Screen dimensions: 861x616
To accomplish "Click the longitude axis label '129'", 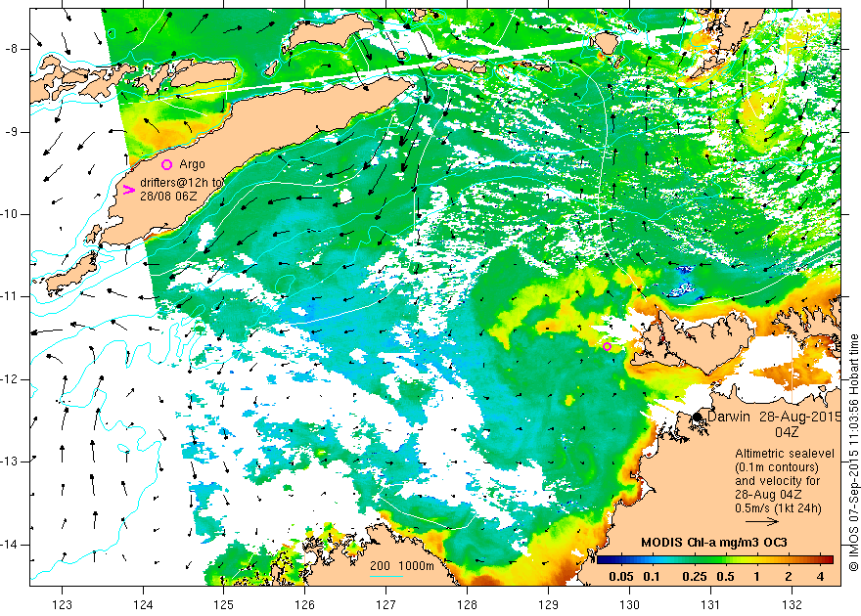I will (548, 604).
